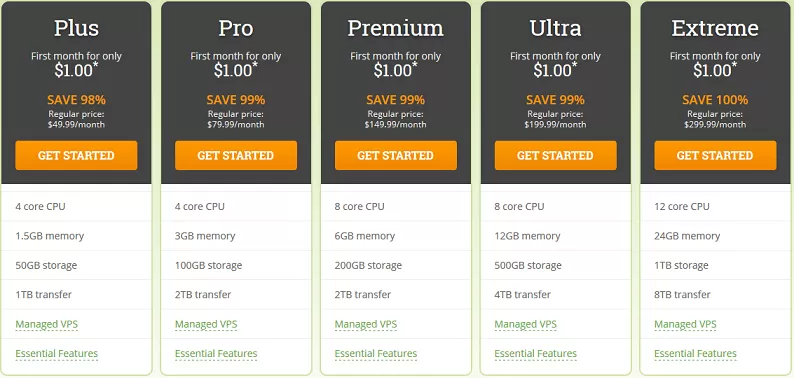Click GET STARTED under the Plus plan
The height and width of the screenshot is (378, 794).
pyautogui.click(x=76, y=155)
